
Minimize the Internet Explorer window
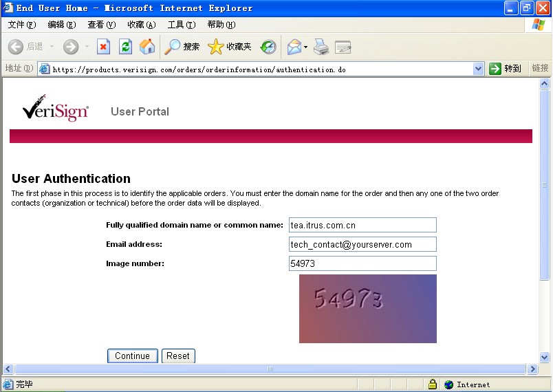(x=510, y=8)
